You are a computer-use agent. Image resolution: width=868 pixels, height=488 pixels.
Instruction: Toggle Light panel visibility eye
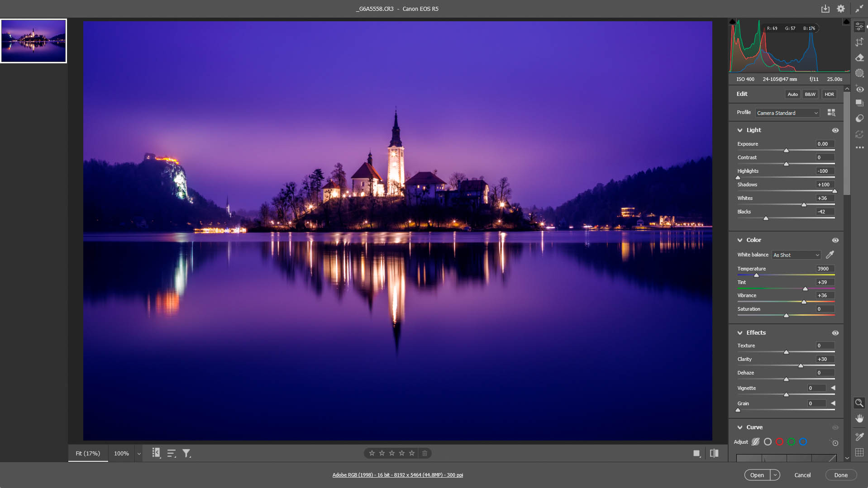pos(835,130)
